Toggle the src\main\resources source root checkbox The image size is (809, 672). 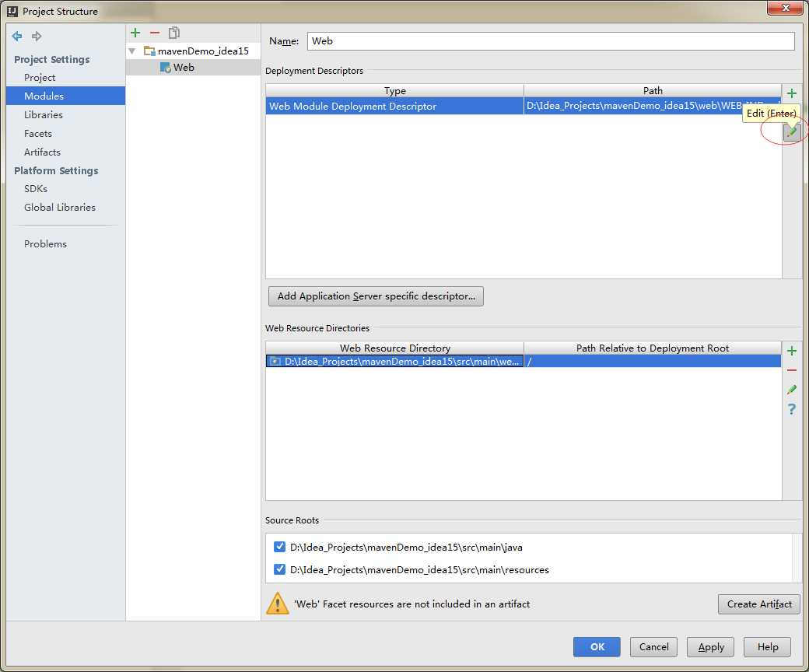tap(279, 569)
